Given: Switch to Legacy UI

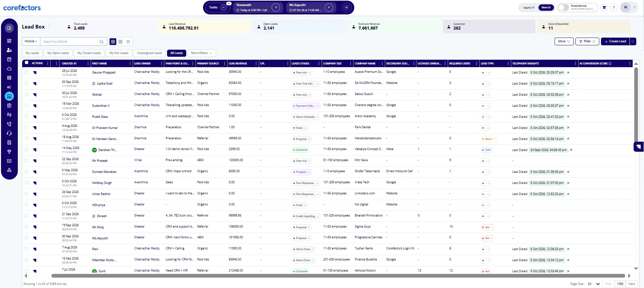Looking at the screenshot, I should coord(528,7).
